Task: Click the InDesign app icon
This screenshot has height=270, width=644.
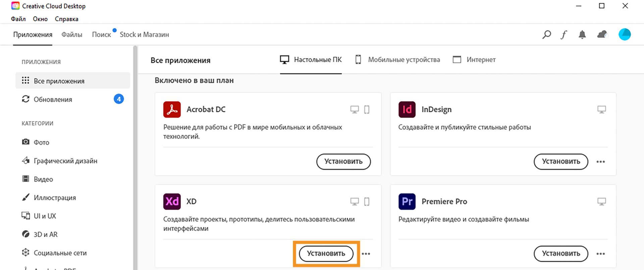Action: pyautogui.click(x=407, y=110)
